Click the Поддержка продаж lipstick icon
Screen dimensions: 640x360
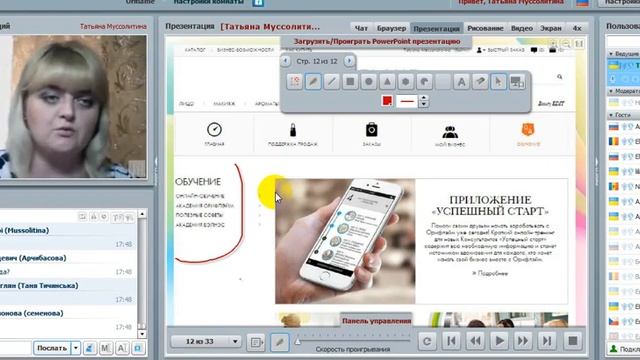(x=293, y=130)
